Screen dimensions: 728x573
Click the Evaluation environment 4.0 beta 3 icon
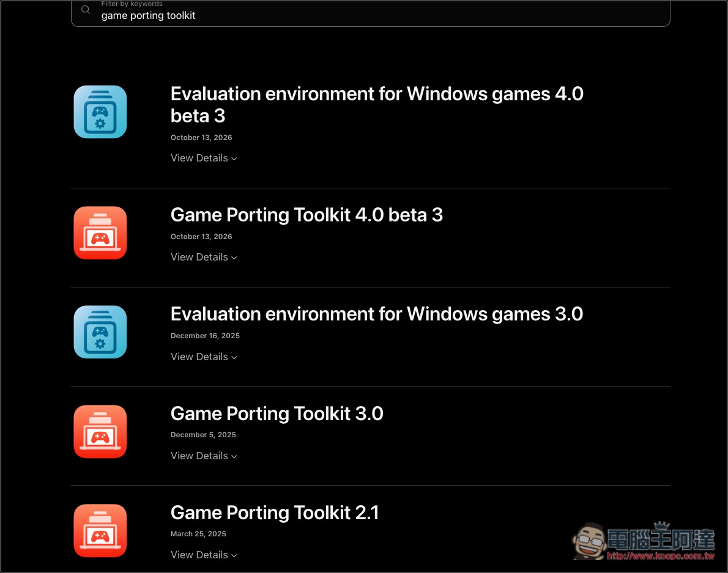pos(100,112)
